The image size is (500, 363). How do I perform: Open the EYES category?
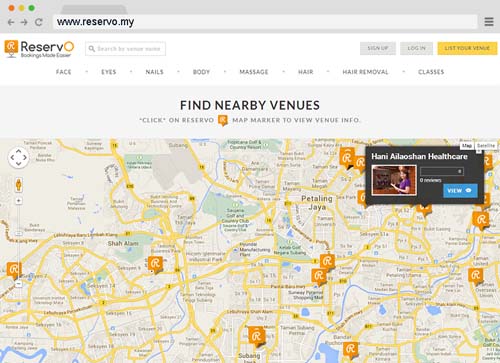pyautogui.click(x=109, y=72)
